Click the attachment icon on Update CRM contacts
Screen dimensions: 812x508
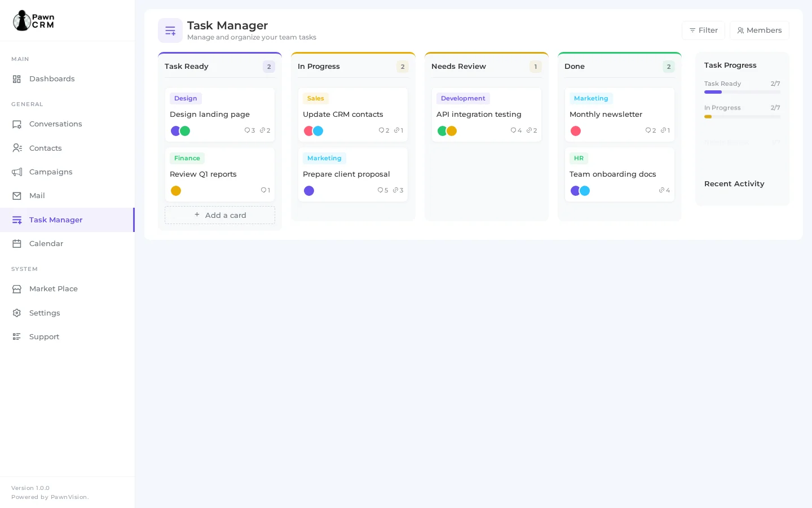click(x=396, y=130)
